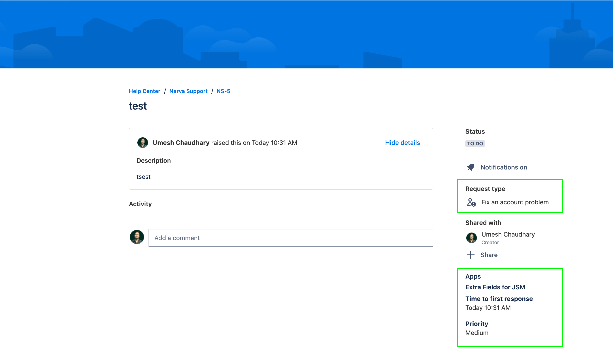Image resolution: width=613 pixels, height=364 pixels.
Task: Click the Time to first response label
Action: point(499,299)
